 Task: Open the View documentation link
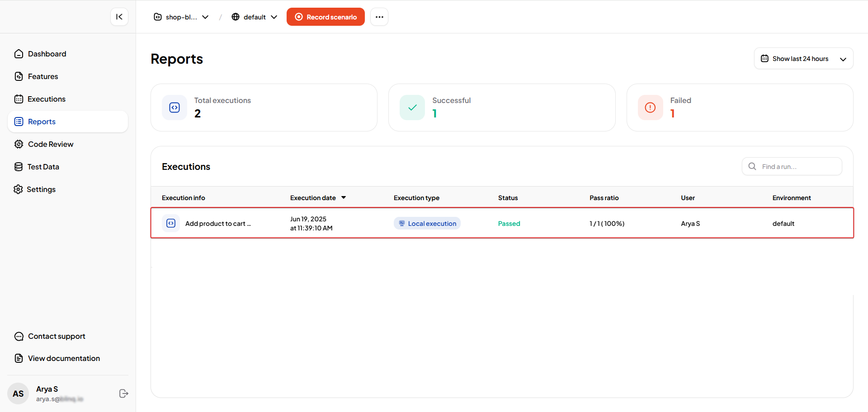63,358
